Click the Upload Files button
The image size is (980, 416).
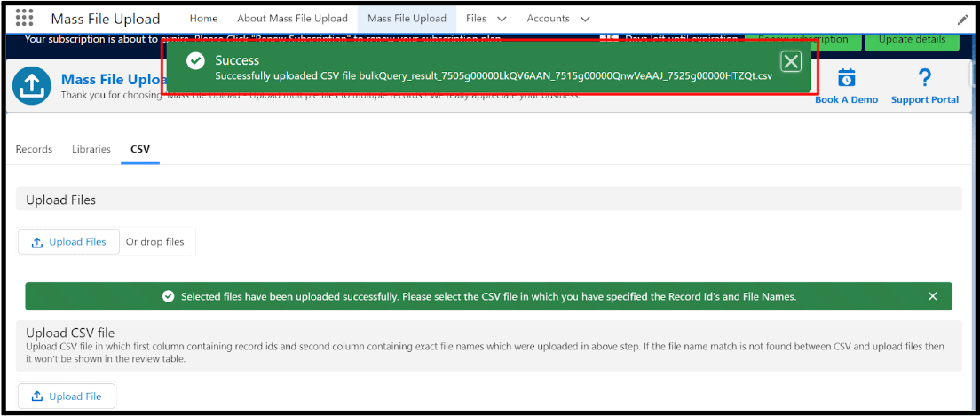(x=68, y=242)
